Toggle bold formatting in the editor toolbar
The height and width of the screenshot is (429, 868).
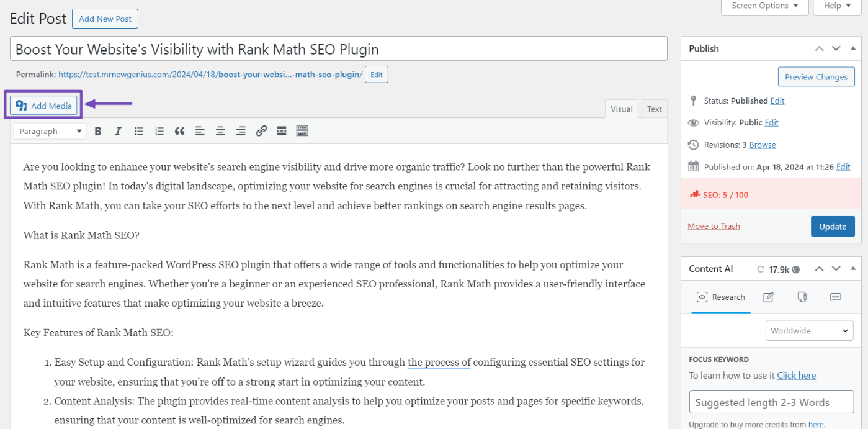98,131
